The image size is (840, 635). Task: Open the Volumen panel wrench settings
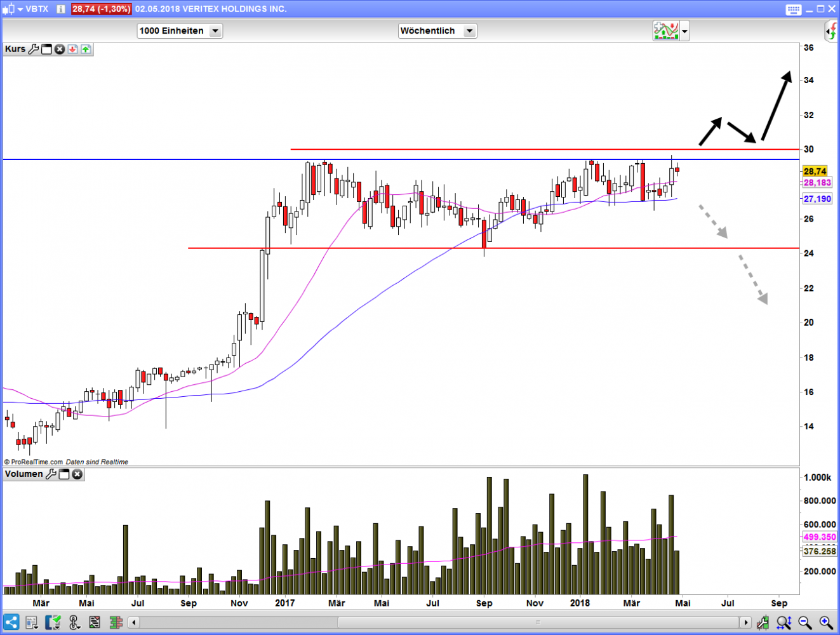pyautogui.click(x=51, y=474)
